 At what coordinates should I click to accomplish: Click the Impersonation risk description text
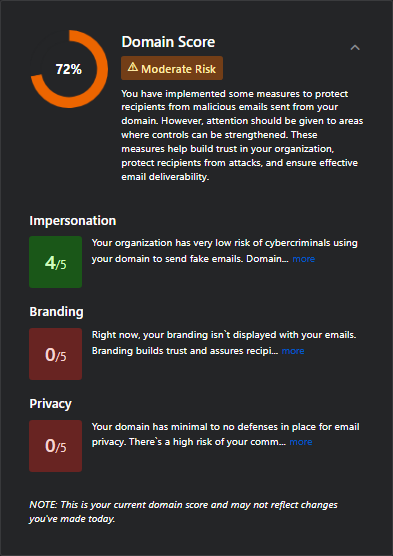(225, 251)
